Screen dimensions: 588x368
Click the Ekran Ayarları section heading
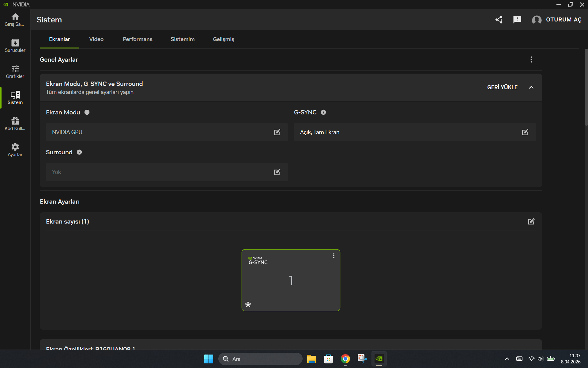pyautogui.click(x=60, y=201)
